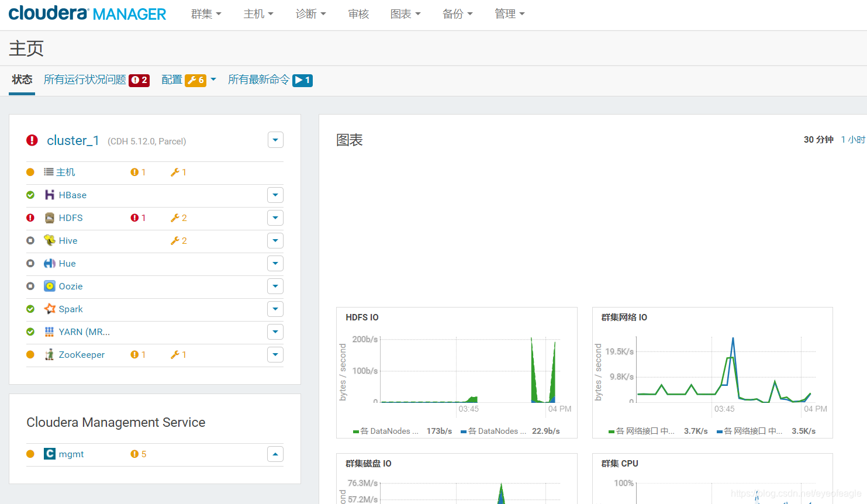The image size is (867, 504).
Task: Open the 配置 issues dropdown tab
Action: [x=189, y=80]
